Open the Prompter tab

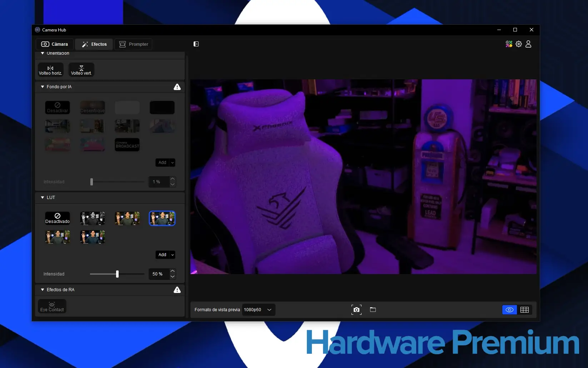[134, 44]
